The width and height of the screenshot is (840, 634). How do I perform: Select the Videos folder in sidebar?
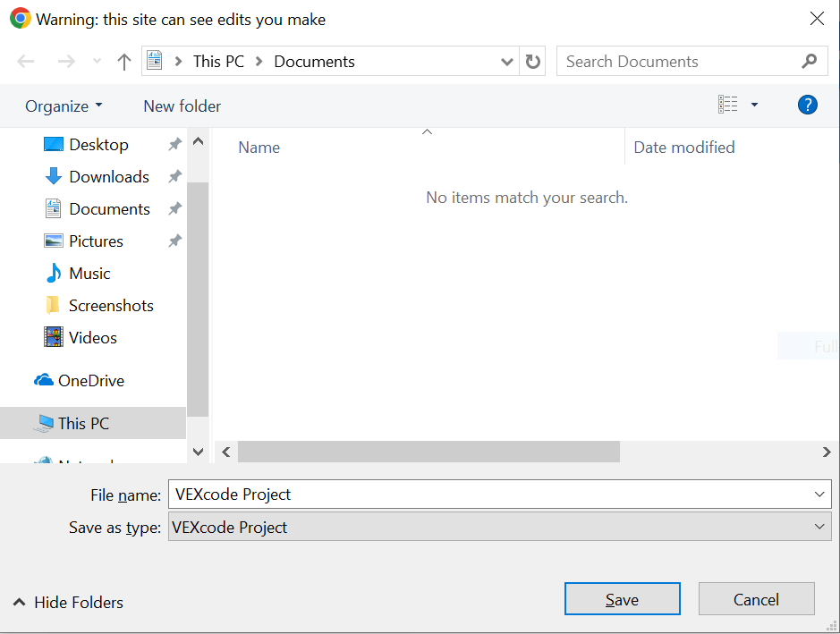(93, 337)
